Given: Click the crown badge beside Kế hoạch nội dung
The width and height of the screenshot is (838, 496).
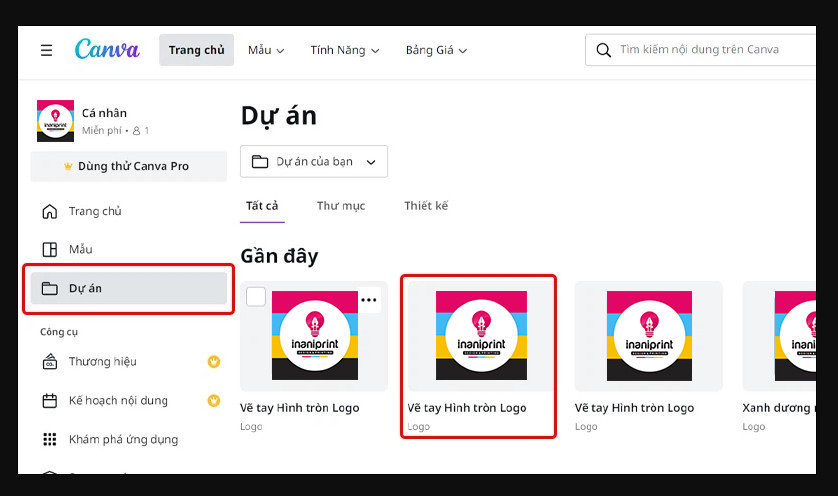Looking at the screenshot, I should [214, 400].
